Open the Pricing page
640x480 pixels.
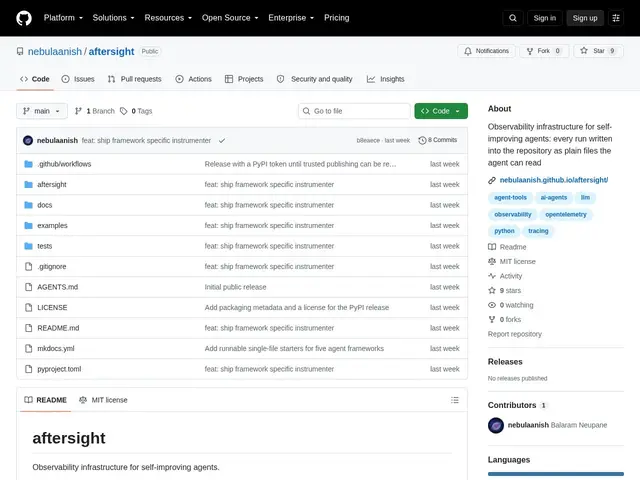point(337,18)
